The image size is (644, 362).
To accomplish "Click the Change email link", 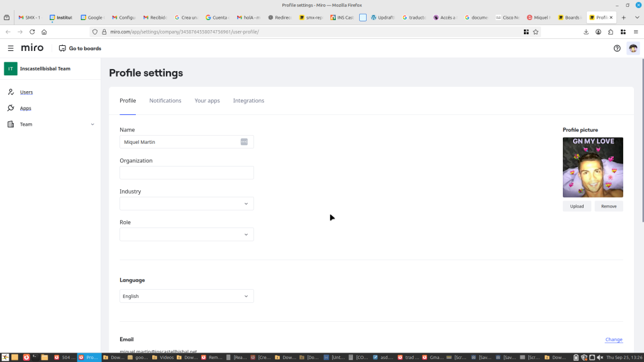I will tap(614, 339).
